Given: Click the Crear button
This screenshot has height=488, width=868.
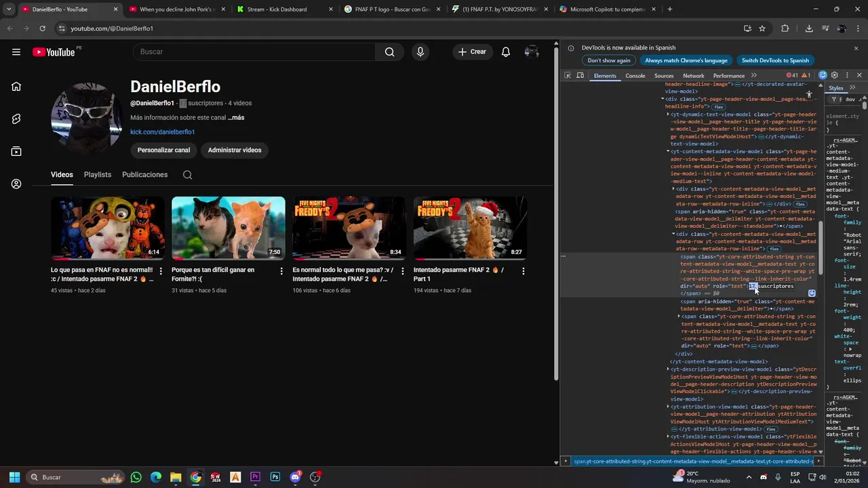Looking at the screenshot, I should click(x=472, y=52).
